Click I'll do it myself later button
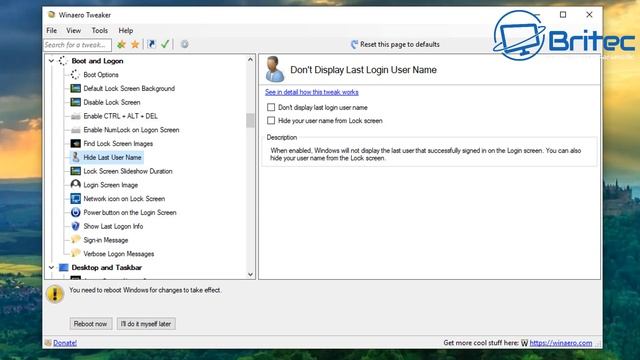This screenshot has height=360, width=640. click(x=146, y=324)
